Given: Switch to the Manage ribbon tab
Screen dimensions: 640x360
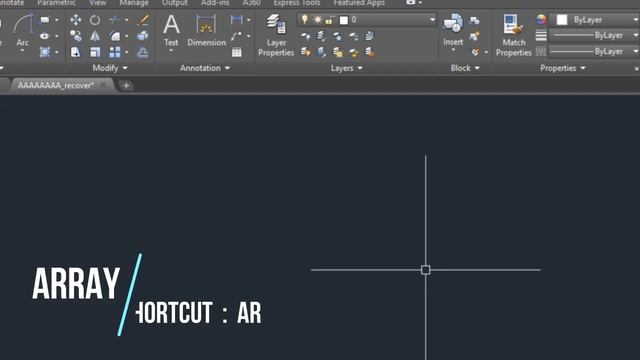Looking at the screenshot, I should (x=134, y=3).
